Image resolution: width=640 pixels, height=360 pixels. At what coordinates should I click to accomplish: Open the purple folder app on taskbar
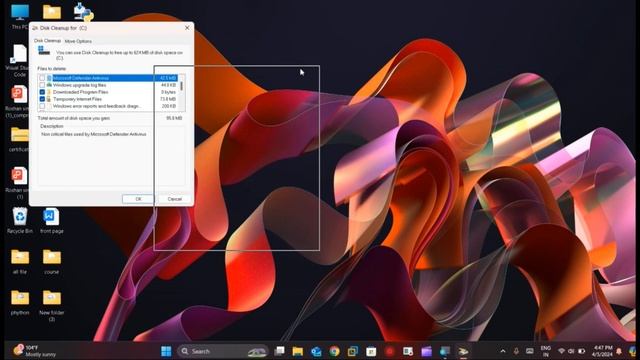(x=426, y=351)
